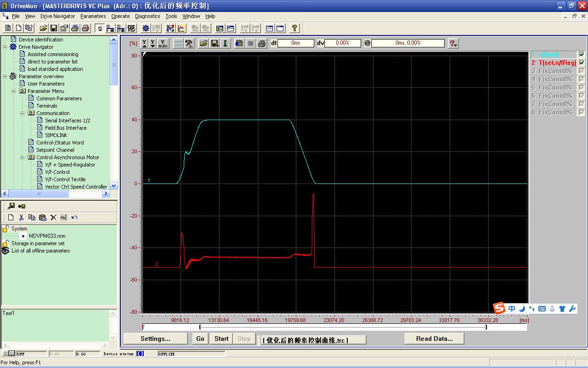Save the trace with the diskette icon

[214, 43]
